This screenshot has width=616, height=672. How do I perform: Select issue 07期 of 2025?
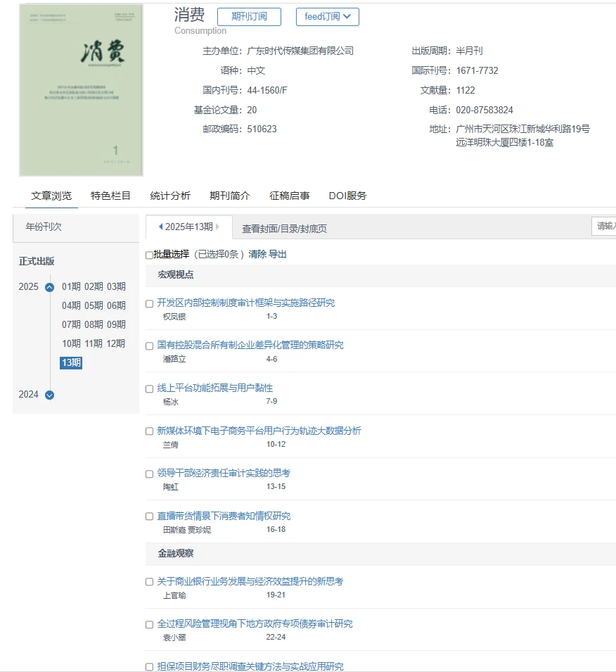click(x=71, y=324)
